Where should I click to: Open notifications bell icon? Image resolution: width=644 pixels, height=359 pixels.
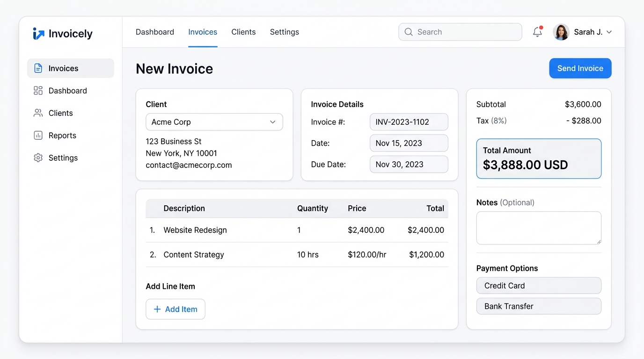tap(537, 32)
